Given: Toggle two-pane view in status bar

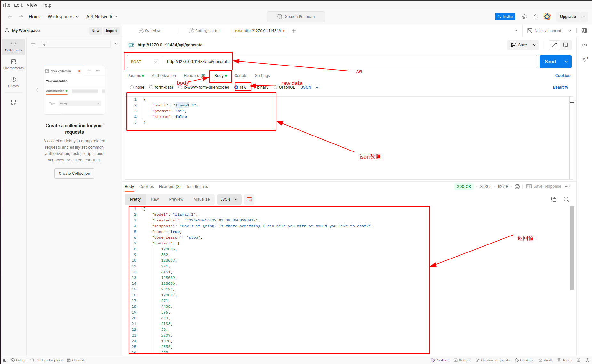Looking at the screenshot, I should (x=579, y=360).
